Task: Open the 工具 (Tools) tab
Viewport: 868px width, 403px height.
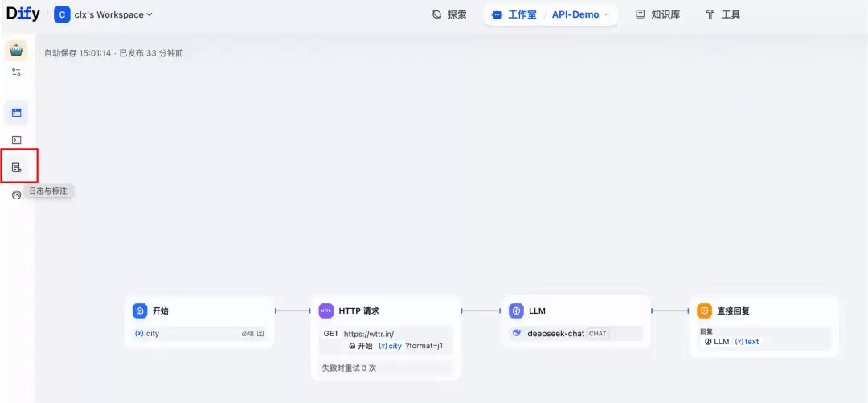Action: [x=723, y=15]
